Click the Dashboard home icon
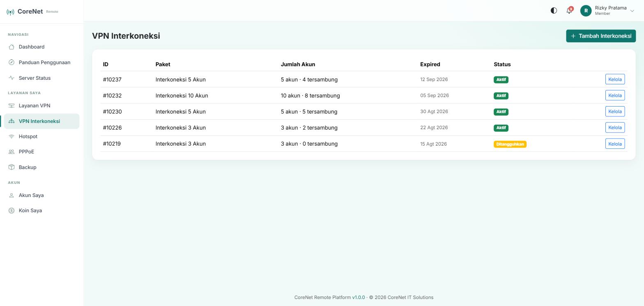 [11, 47]
